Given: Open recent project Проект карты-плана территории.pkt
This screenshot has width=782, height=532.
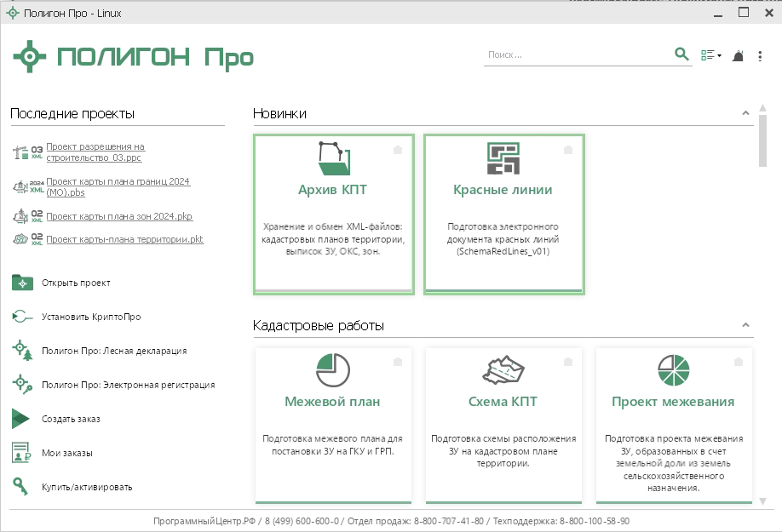Looking at the screenshot, I should [x=124, y=240].
